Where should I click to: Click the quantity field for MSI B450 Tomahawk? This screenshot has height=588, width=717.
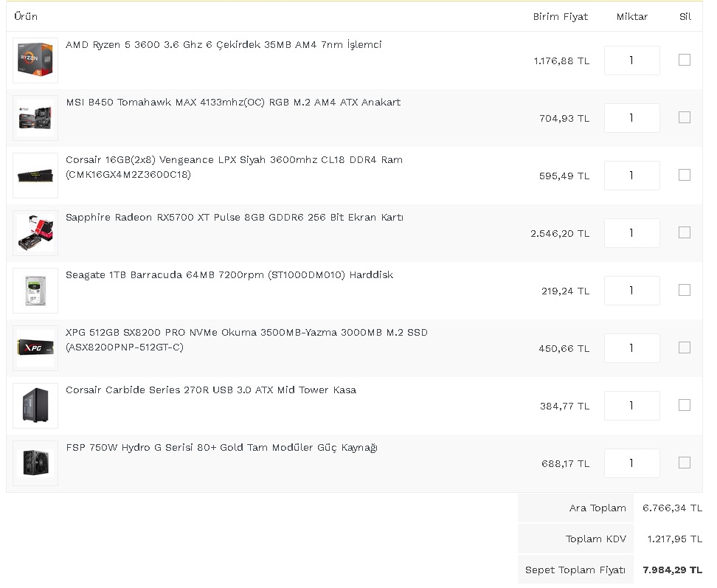pyautogui.click(x=632, y=118)
